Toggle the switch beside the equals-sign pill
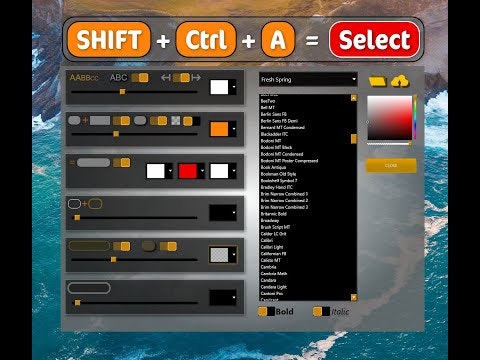The width and height of the screenshot is (480, 360). click(121, 163)
